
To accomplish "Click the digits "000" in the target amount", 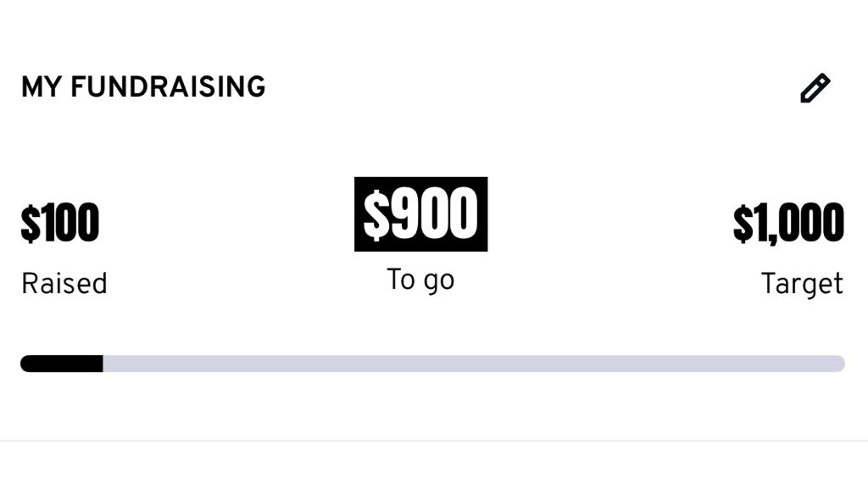I will [x=810, y=223].
